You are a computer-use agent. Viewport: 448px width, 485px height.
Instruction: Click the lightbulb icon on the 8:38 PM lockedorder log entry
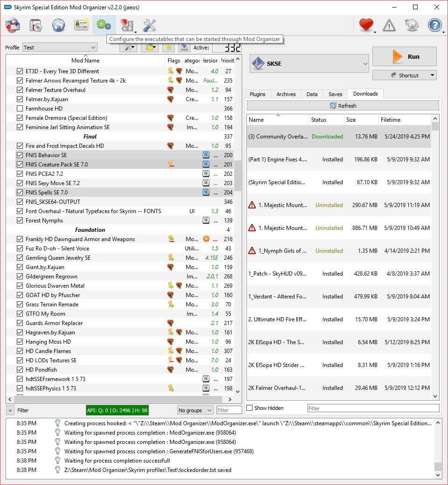click(57, 470)
